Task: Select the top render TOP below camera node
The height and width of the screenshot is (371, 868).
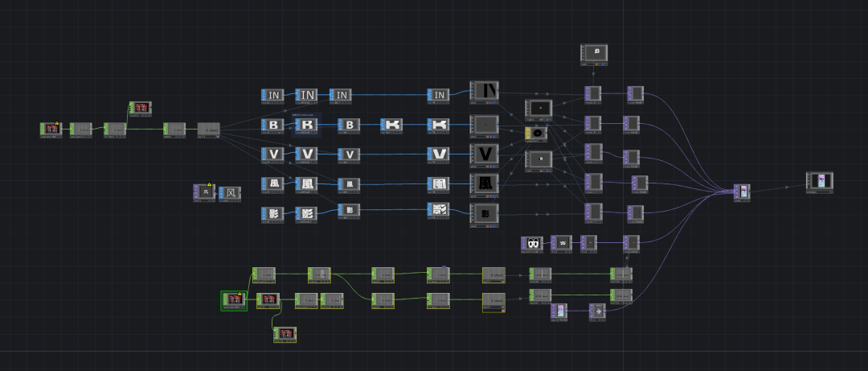Action: [593, 94]
